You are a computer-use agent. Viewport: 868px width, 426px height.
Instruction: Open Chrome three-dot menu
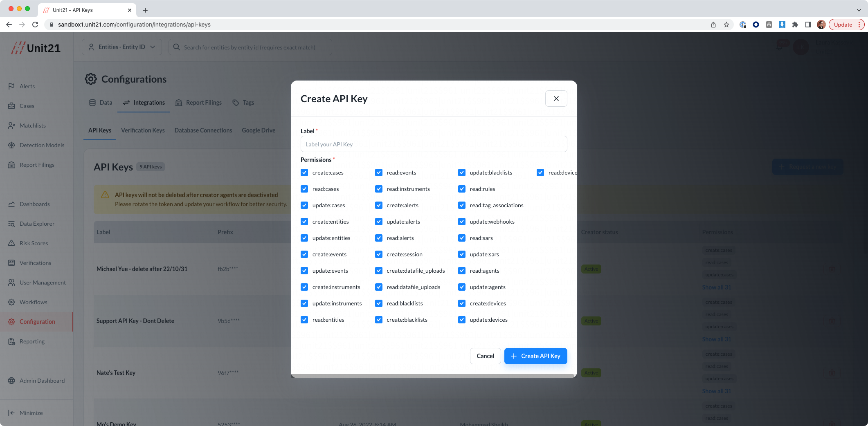click(859, 25)
